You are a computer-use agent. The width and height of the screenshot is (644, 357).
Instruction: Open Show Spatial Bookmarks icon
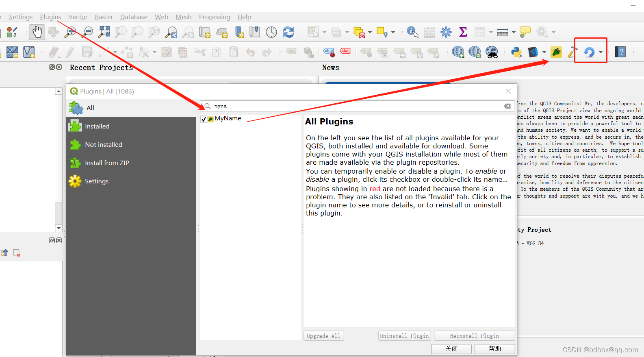255,32
